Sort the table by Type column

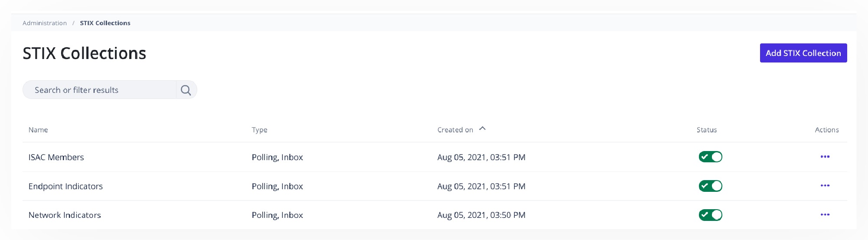pyautogui.click(x=259, y=130)
